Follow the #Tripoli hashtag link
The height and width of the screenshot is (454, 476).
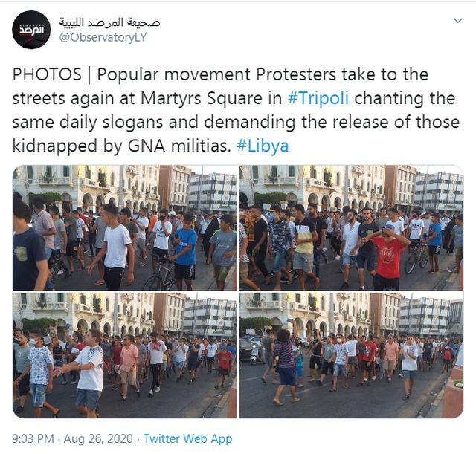(318, 98)
